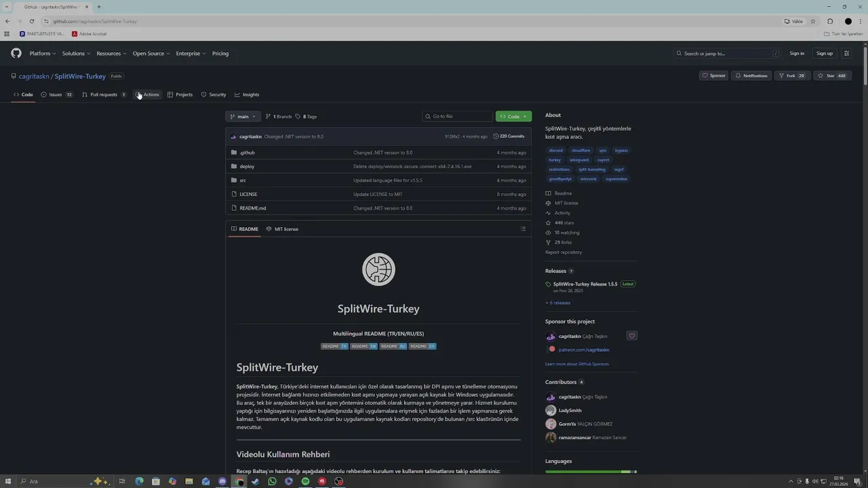The height and width of the screenshot is (488, 868).
Task: Open the LICENSE file
Action: [248, 195]
